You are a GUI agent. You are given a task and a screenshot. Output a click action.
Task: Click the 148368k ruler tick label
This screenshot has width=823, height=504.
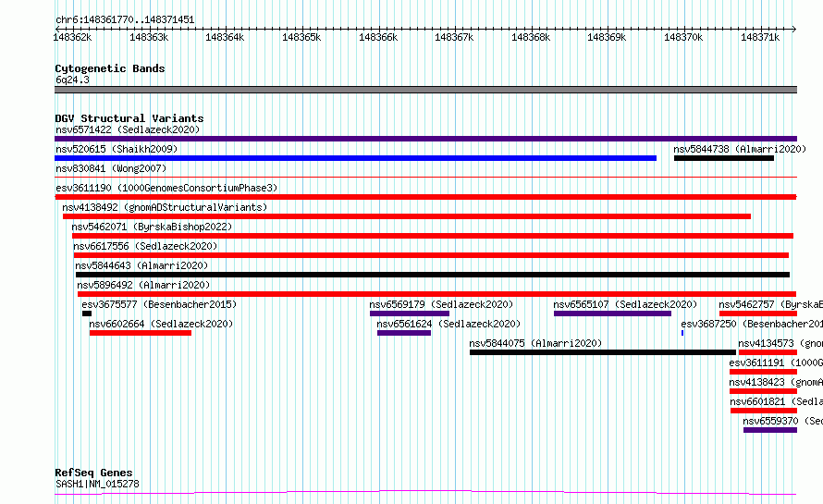coord(531,37)
